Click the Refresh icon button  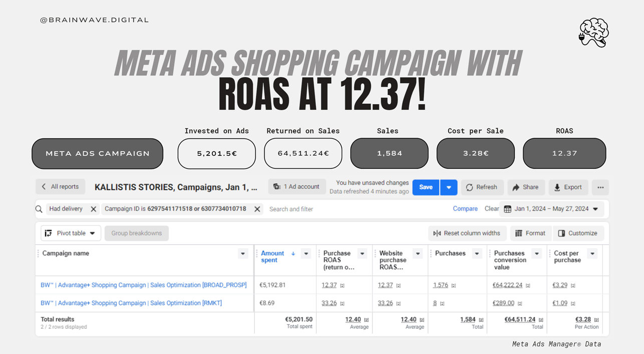[469, 188]
